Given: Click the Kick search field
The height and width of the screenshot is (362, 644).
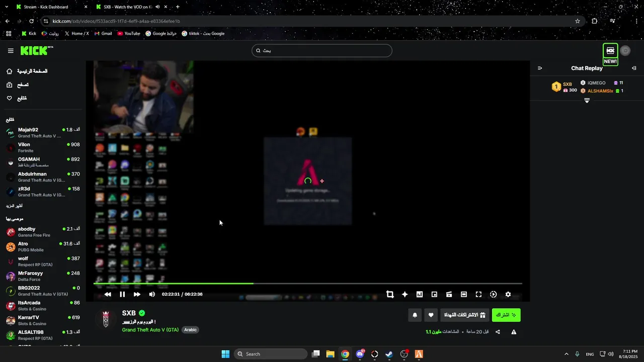Looking at the screenshot, I should tap(322, 50).
